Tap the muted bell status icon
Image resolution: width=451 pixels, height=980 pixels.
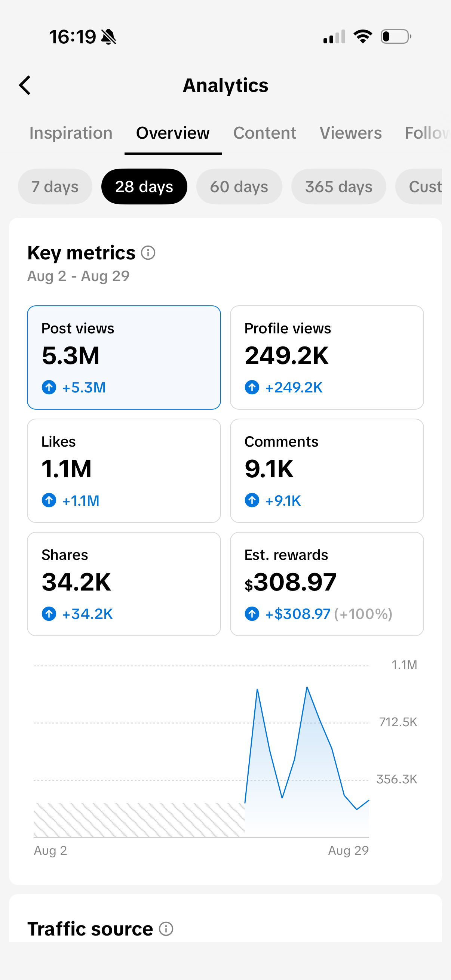tap(109, 37)
